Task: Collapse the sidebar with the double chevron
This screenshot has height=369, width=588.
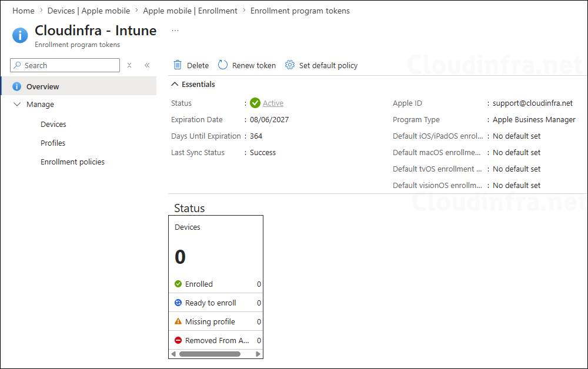Action: click(147, 65)
